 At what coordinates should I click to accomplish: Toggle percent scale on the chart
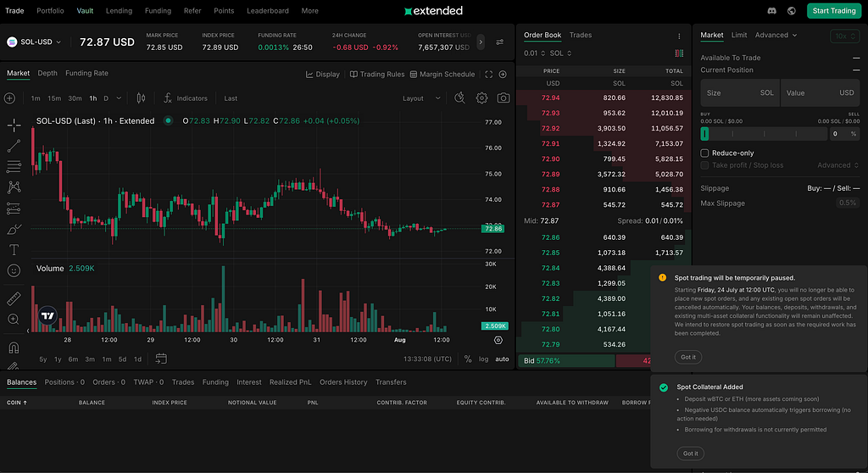[468, 359]
